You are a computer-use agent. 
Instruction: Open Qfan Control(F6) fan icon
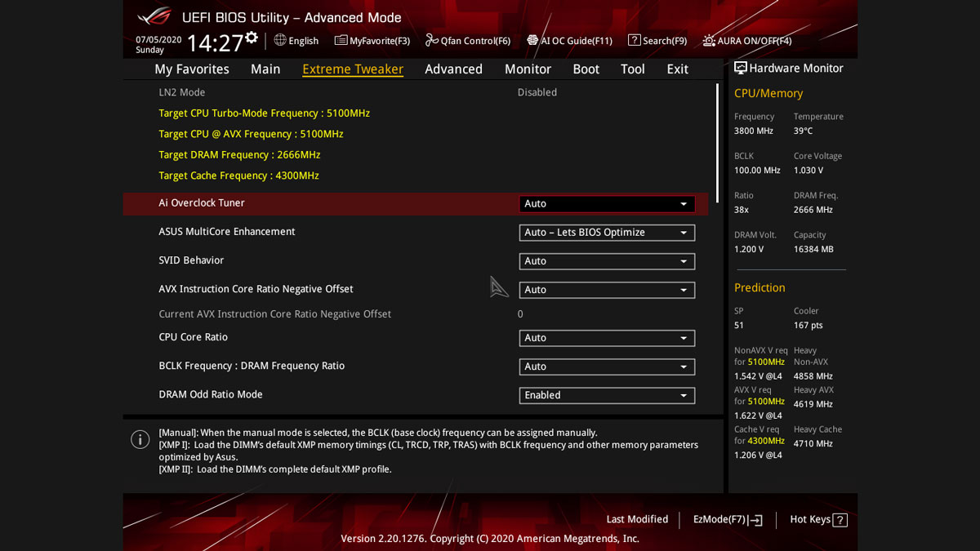coord(432,40)
